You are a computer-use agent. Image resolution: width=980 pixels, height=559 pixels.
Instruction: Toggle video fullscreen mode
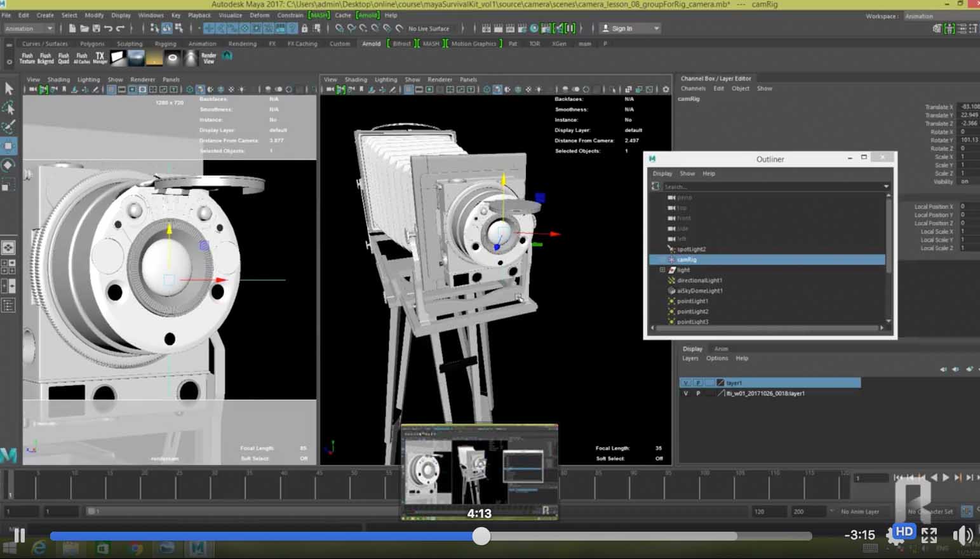click(929, 535)
